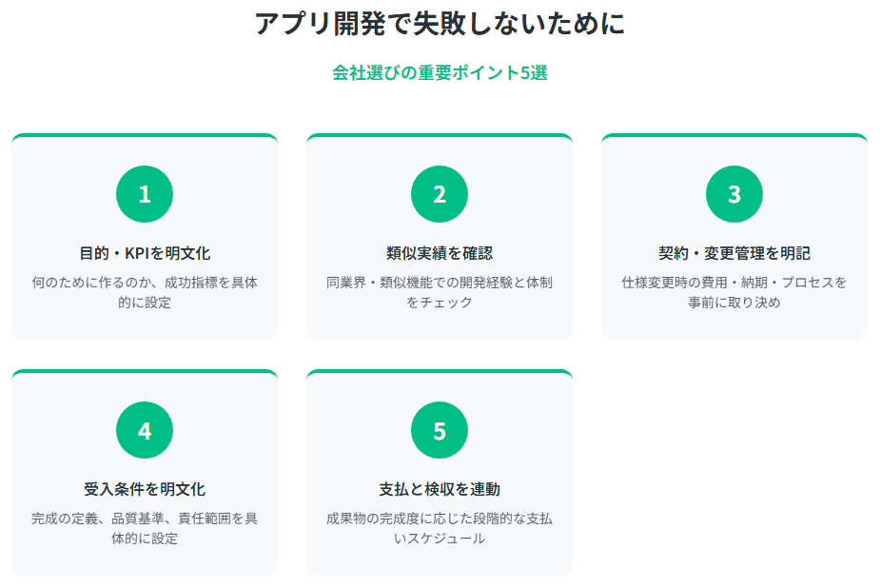Click the green top border of card 3
This screenshot has width=880, height=588.
(733, 136)
